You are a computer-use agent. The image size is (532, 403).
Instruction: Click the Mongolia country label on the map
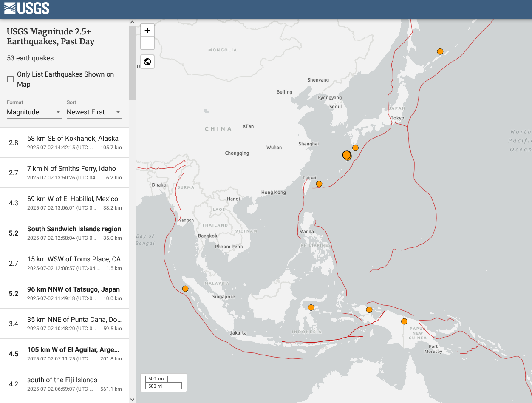(x=223, y=50)
